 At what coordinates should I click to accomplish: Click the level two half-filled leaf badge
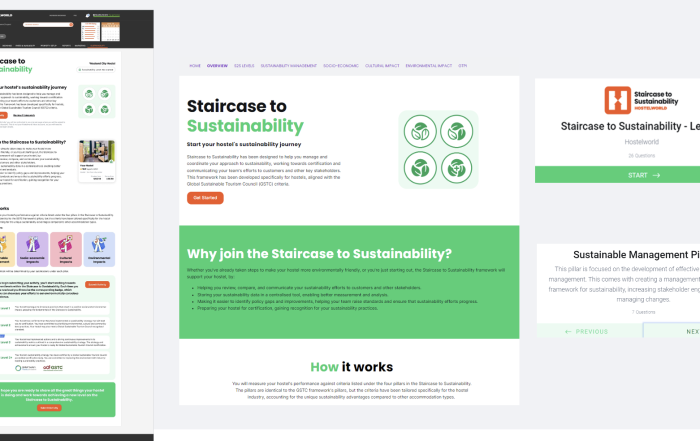(x=456, y=131)
